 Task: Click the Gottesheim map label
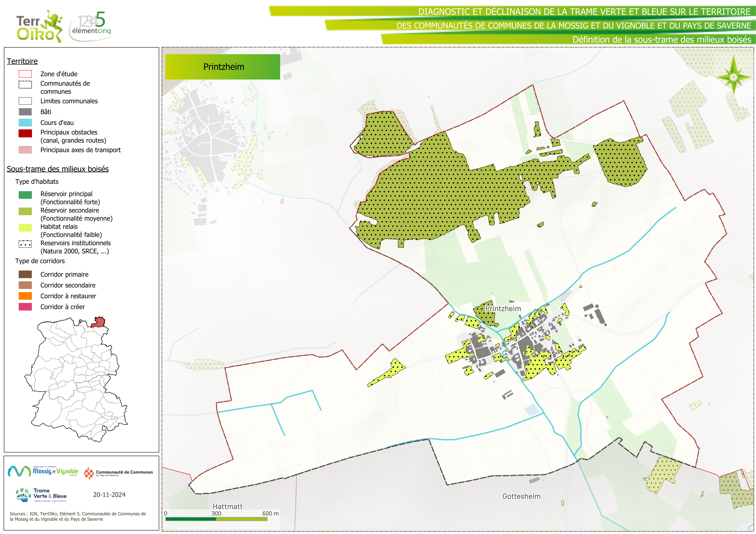[x=521, y=496]
